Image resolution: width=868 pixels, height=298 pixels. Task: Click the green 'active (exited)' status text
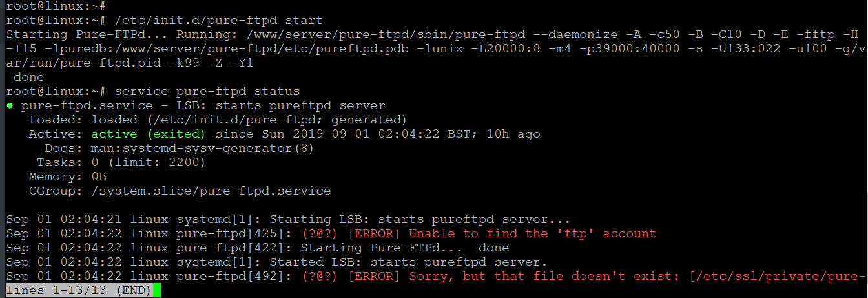[x=148, y=134]
